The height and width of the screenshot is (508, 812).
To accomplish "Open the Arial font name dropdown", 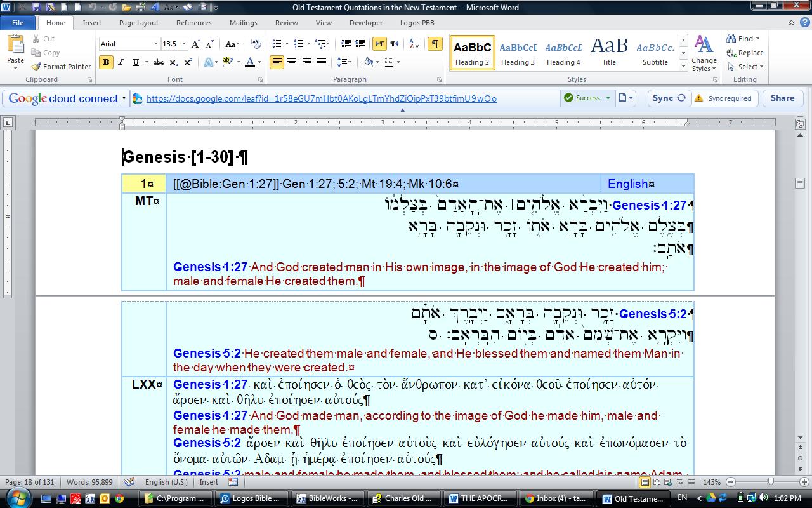I will click(x=156, y=44).
